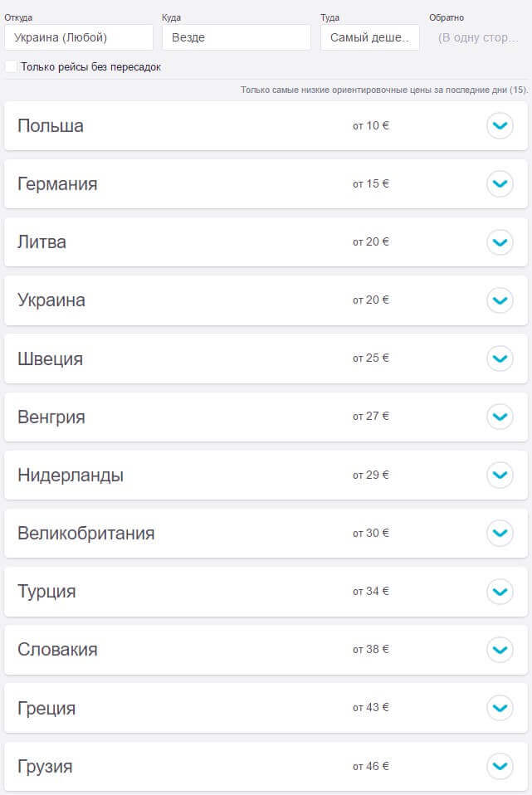
Task: Click the 'от 15 €' Германия price
Action: pyautogui.click(x=370, y=183)
